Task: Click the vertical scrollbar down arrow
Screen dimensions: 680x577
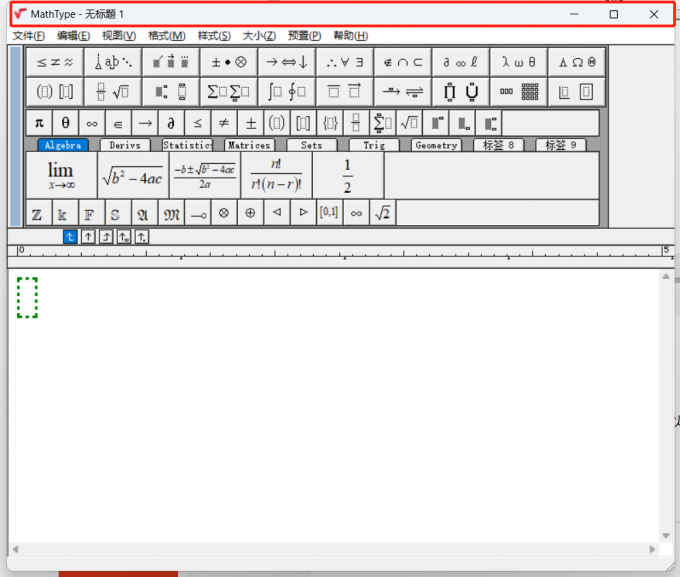Action: coord(666,535)
